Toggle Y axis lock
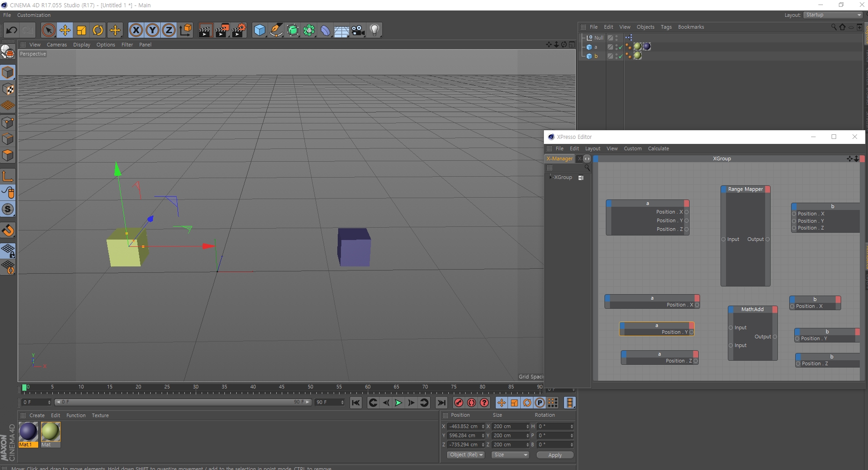Screen dimensions: 868x470 point(152,31)
